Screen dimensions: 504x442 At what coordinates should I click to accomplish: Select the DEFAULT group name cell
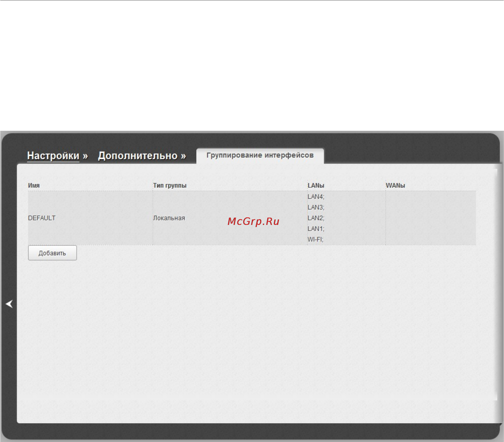tap(42, 218)
